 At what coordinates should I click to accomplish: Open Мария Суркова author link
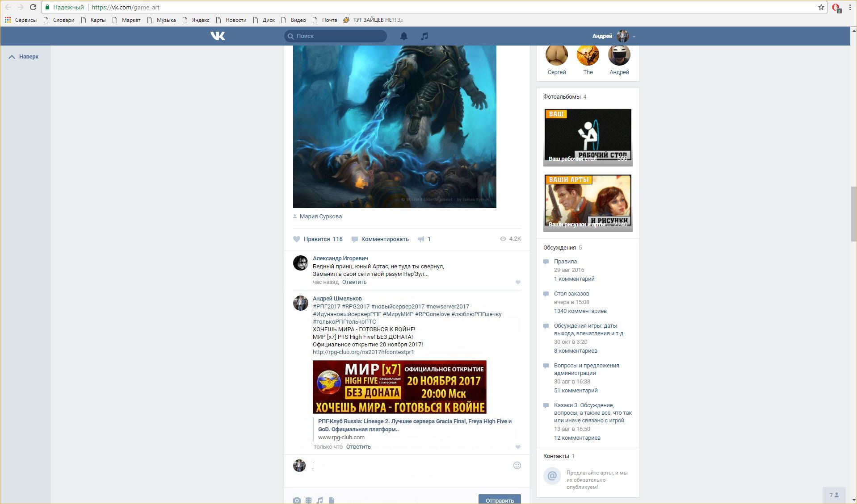[x=320, y=217]
